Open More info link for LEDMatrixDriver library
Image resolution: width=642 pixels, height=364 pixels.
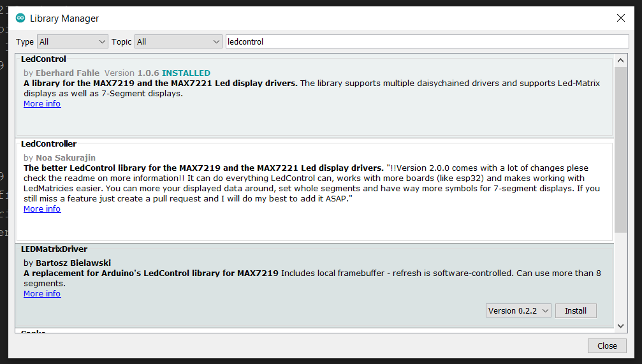[x=42, y=294]
